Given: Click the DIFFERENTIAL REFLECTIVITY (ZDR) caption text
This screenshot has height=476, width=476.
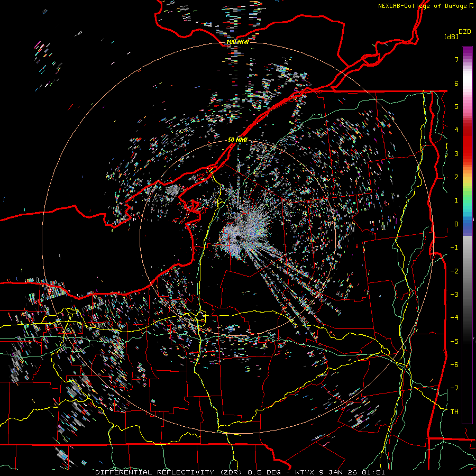Looking at the screenshot, I should [x=169, y=472].
